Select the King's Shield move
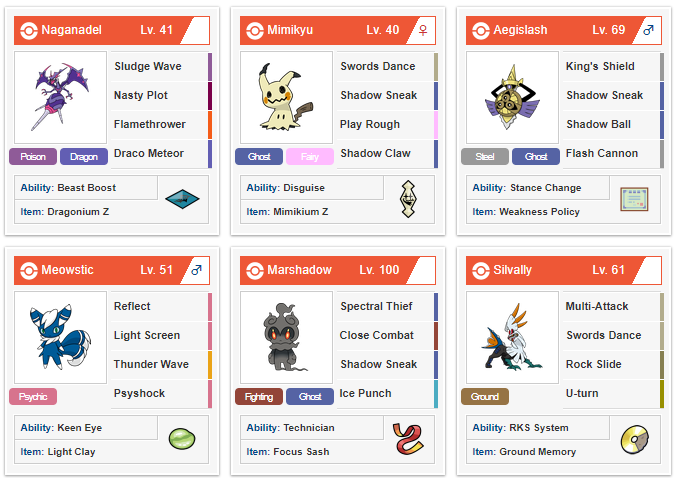Screen dimensions: 676x478 [600, 66]
